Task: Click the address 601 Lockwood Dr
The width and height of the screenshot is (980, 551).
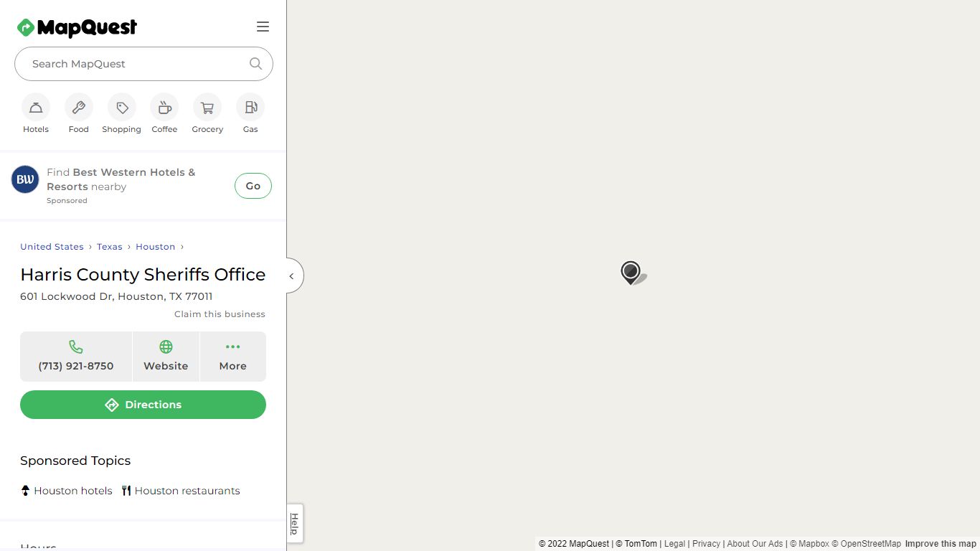Action: point(116,296)
